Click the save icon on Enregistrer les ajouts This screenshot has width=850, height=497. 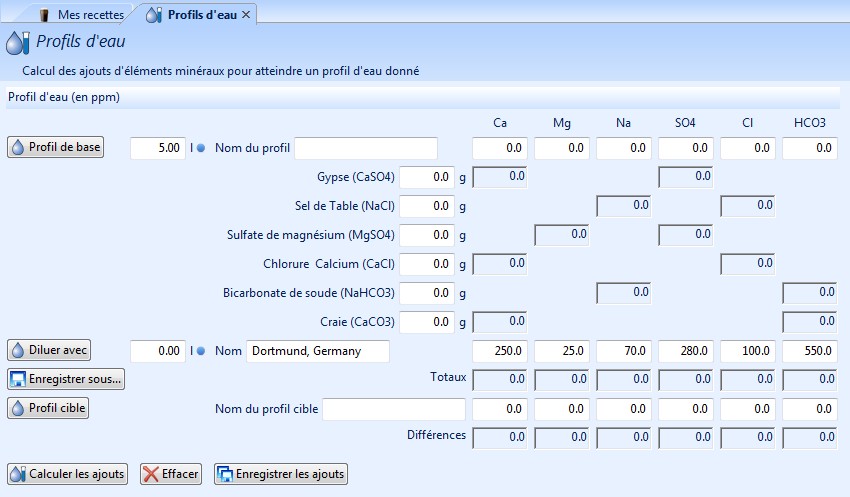225,474
